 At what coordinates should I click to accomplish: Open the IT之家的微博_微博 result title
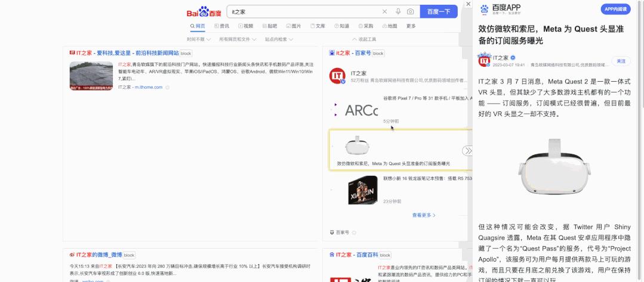pos(98,255)
